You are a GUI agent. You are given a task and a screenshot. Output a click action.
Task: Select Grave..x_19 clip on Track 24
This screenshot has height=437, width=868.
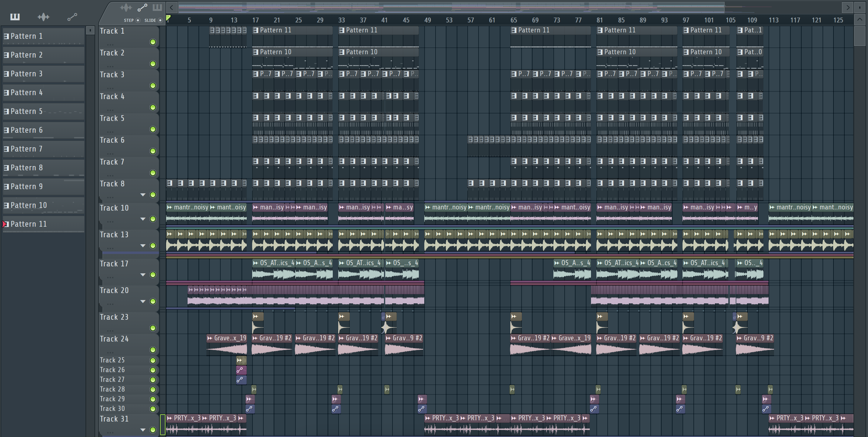pos(227,345)
